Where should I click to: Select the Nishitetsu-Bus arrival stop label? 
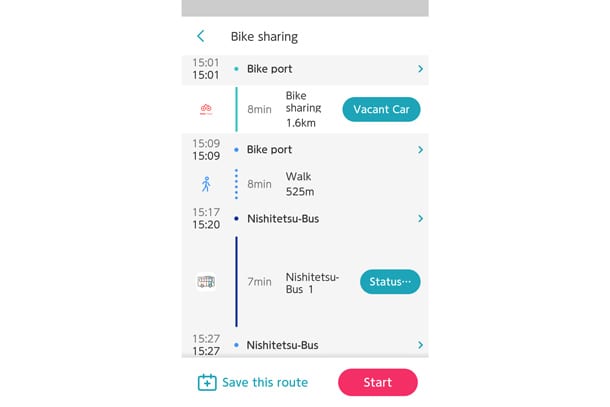282,345
